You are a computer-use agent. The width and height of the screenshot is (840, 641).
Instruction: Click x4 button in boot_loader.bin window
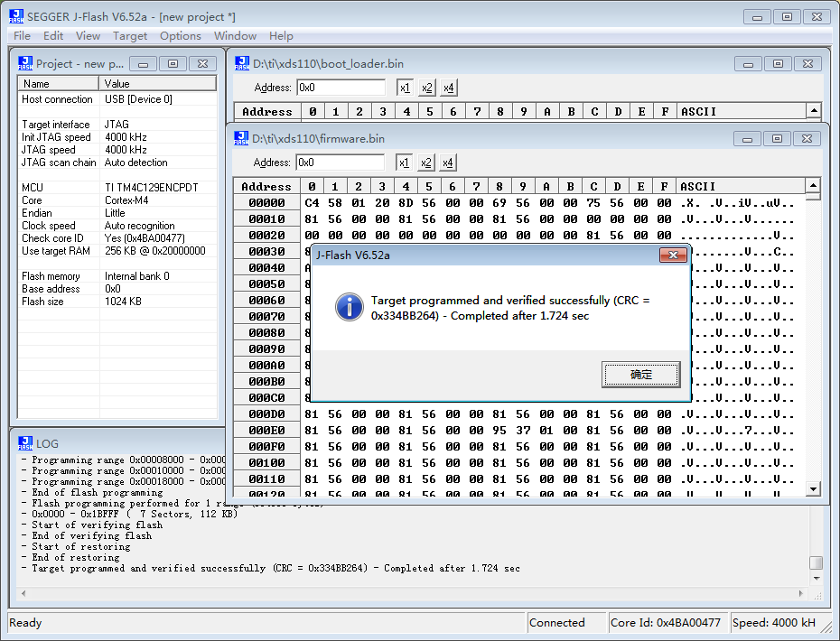click(448, 88)
